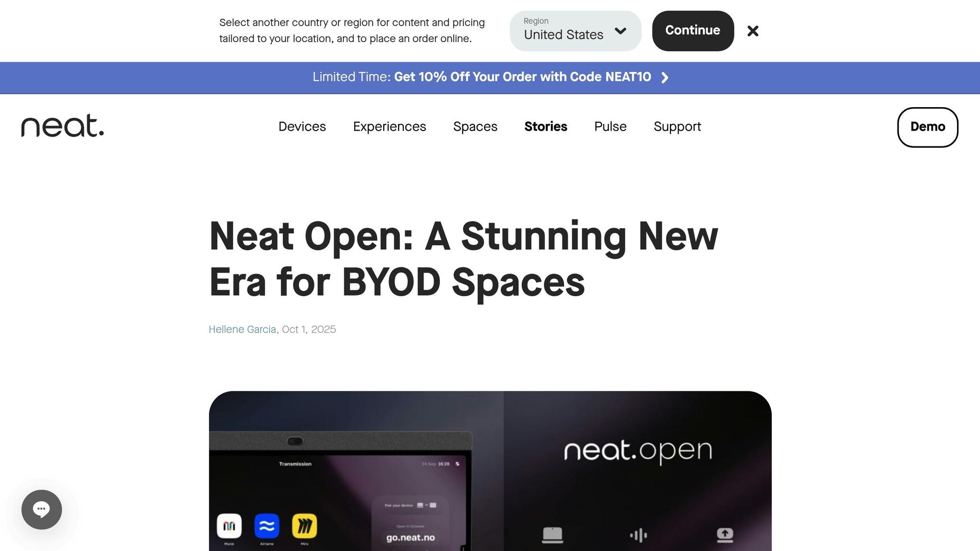Click the Continue button

693,31
